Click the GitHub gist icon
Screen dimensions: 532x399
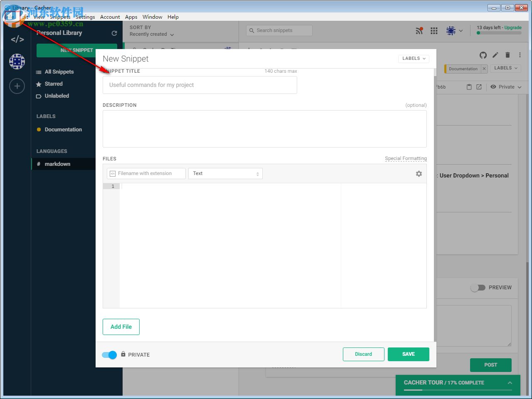click(483, 55)
